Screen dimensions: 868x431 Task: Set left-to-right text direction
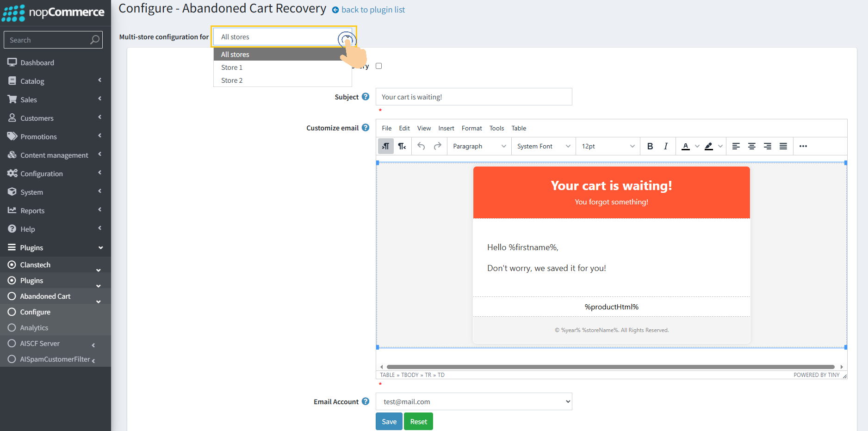[x=385, y=146]
